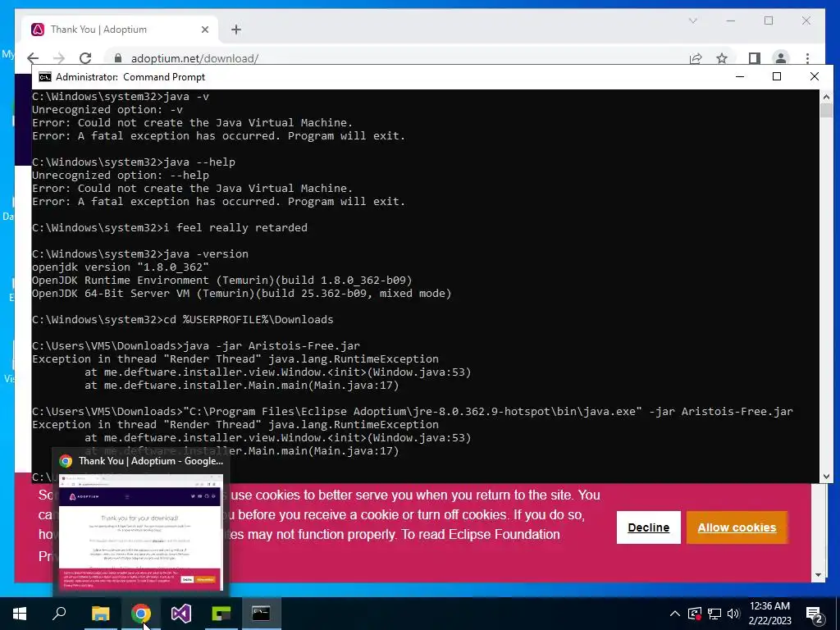Viewport: 840px width, 630px height.
Task: Click Command Prompt title bar icon
Action: pyautogui.click(x=45, y=76)
